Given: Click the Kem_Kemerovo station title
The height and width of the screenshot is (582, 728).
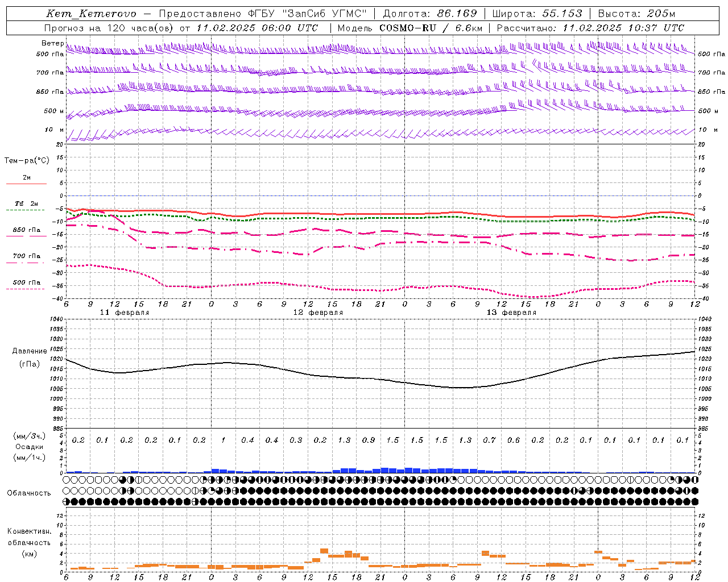Looking at the screenshot, I should click(x=91, y=14).
